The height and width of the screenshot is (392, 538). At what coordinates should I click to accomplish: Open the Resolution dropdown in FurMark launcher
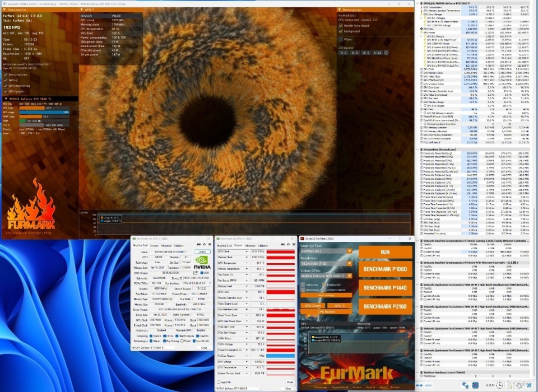point(349,263)
